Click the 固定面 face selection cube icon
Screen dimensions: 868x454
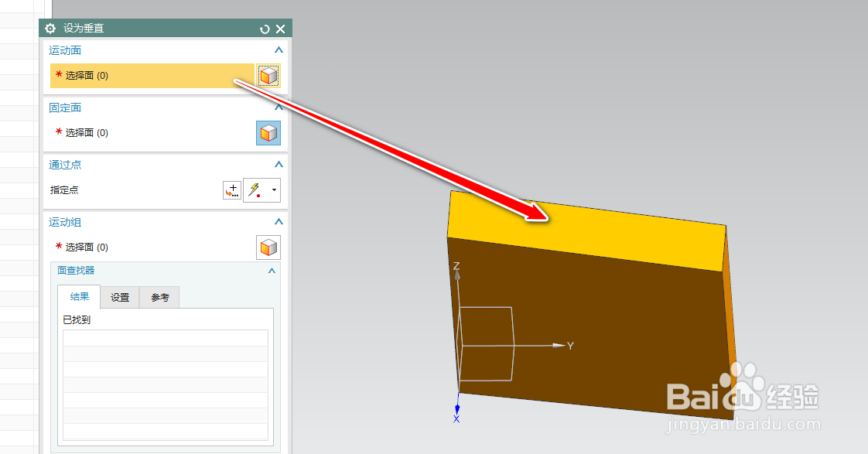point(268,133)
